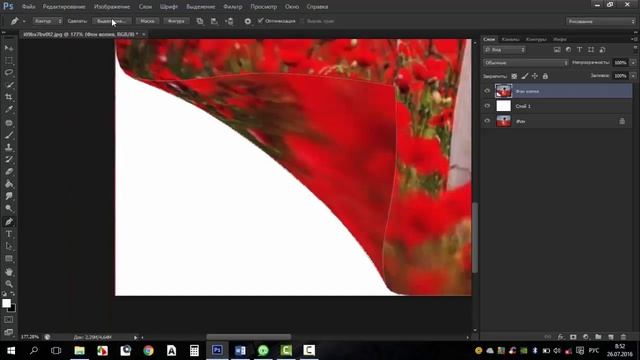Select the Rectangle shape tool
This screenshot has width=640, height=360.
[9, 259]
